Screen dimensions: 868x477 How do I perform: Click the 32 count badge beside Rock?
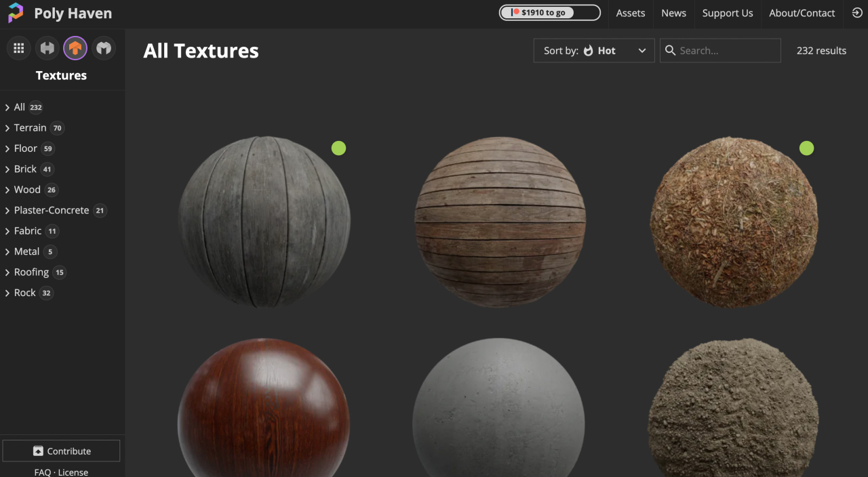[46, 293]
